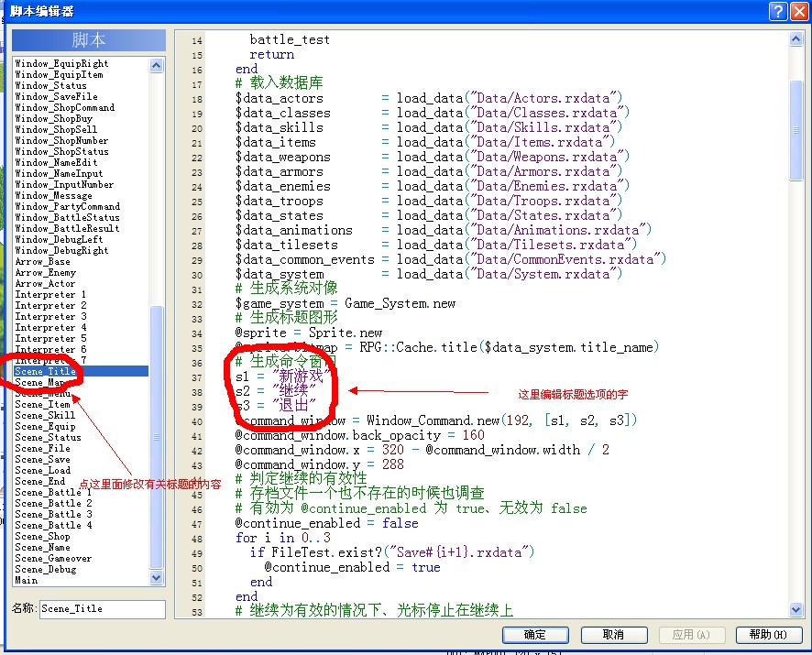Select Window_Message script
Screen dimensions: 812x655
[x=53, y=196]
